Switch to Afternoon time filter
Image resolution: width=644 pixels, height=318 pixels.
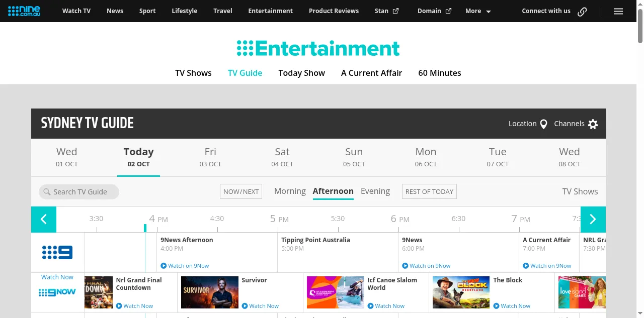click(x=333, y=191)
